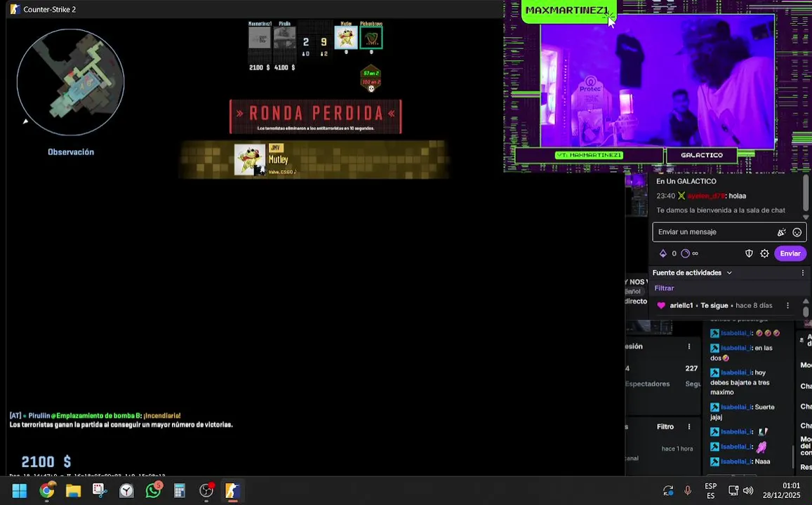
Task: Open the volume speaker tray icon
Action: [748, 490]
